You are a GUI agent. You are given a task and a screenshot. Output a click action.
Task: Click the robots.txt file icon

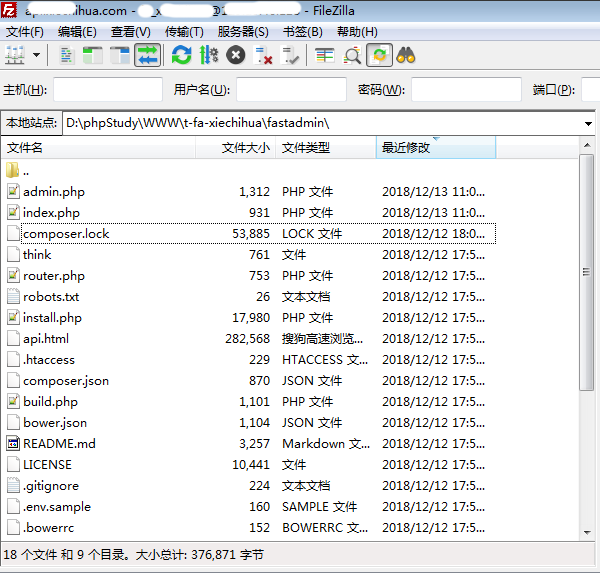(13, 296)
